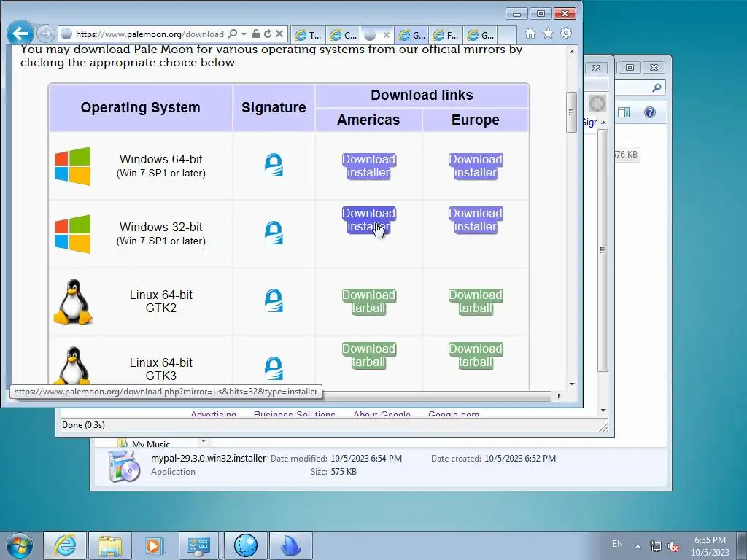747x560 pixels.
Task: Stop loading with the X icon in address bar
Action: coord(279,34)
